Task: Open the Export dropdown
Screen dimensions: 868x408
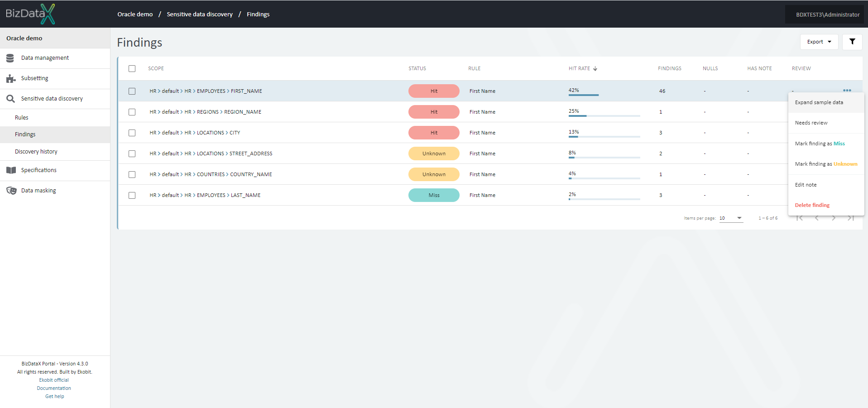Action: click(x=819, y=42)
